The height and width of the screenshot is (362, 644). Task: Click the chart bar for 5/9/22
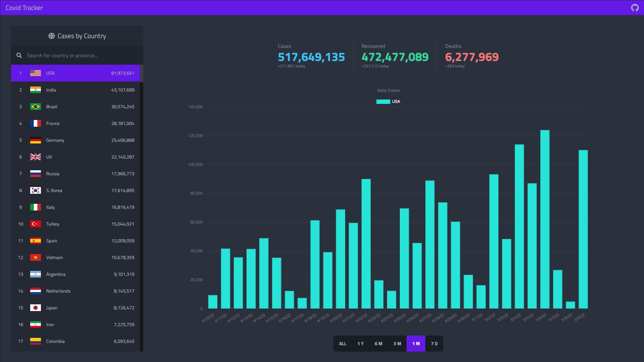[x=583, y=229]
